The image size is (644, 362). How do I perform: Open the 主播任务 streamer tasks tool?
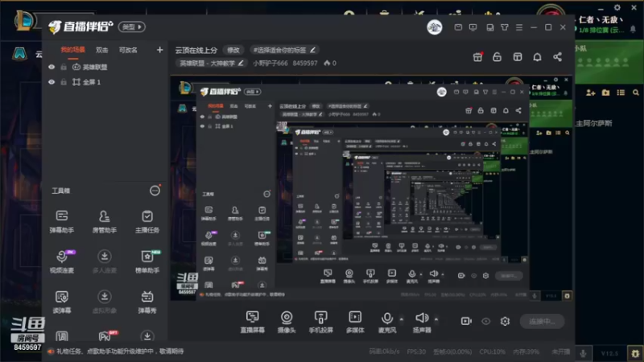(147, 221)
